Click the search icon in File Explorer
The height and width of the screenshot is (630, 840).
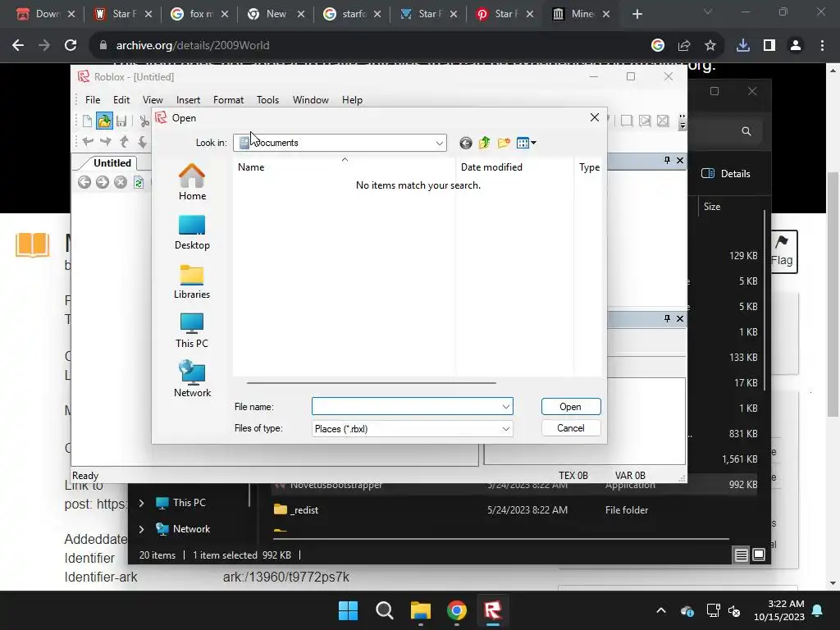[746, 131]
